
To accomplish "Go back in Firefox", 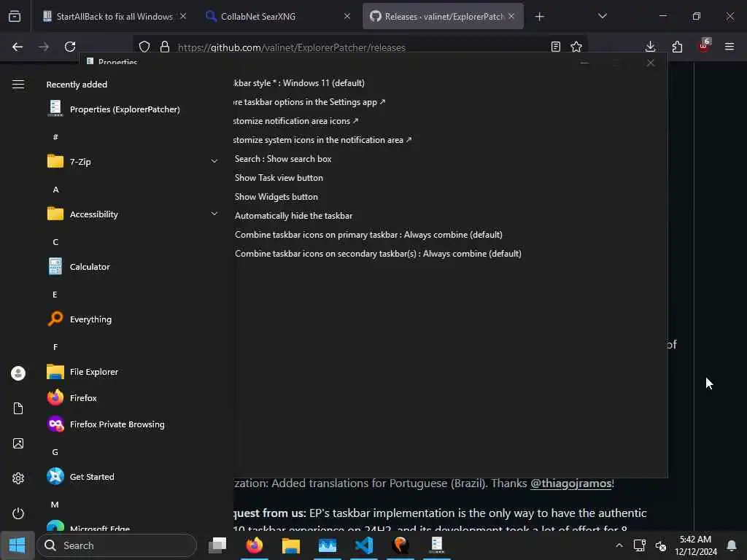I will coord(18,47).
